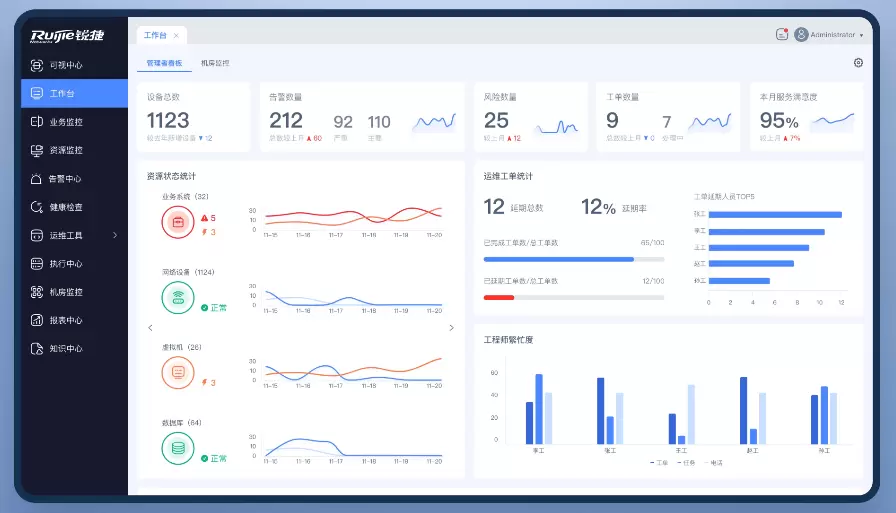Click the red 已延期工单数 progress bar
Viewport: 896px width, 513px height.
pos(499,297)
